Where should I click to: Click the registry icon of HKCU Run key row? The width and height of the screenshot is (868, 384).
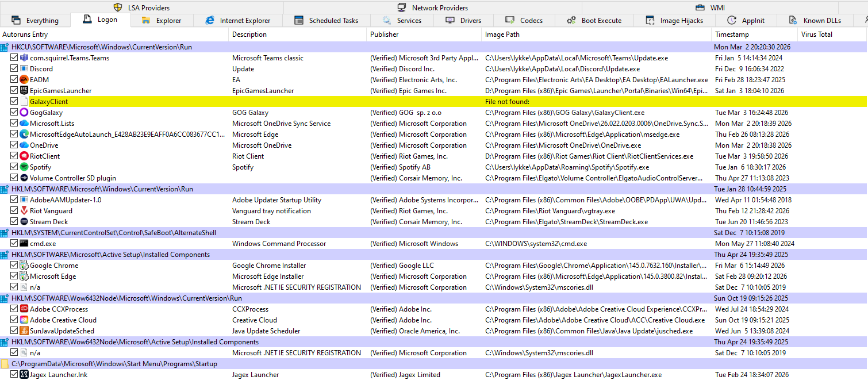(x=5, y=47)
